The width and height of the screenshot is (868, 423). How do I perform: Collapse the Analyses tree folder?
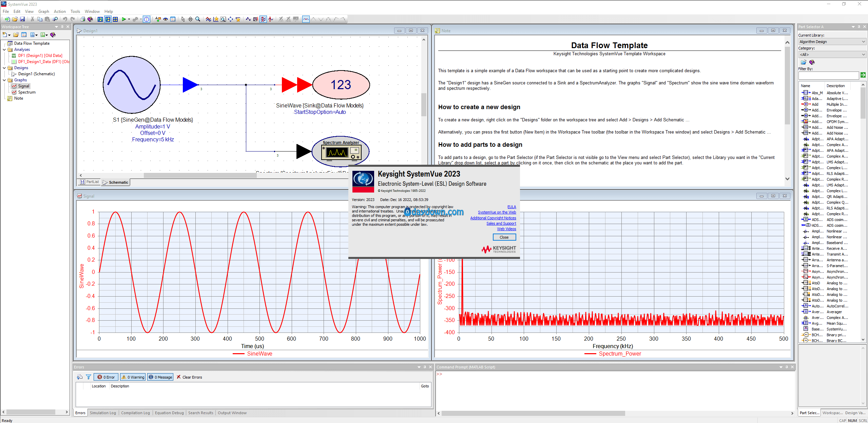coord(4,49)
